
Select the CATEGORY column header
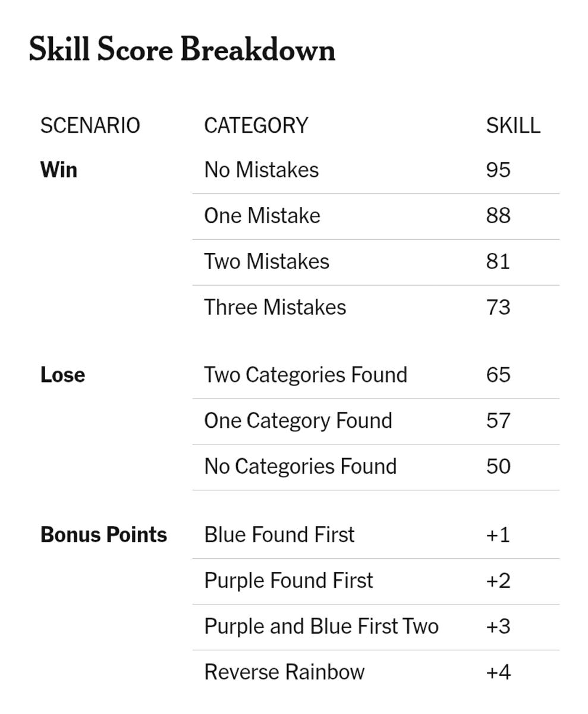[x=256, y=126]
